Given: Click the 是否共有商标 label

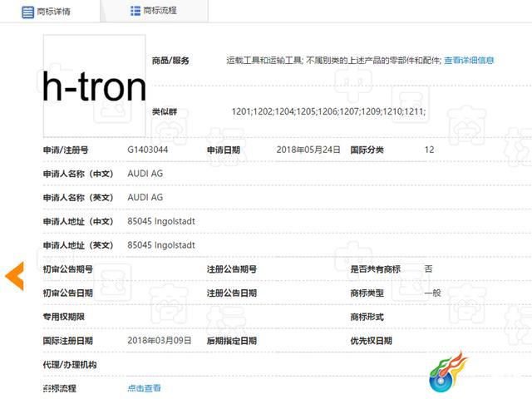Looking at the screenshot, I should (x=375, y=269).
